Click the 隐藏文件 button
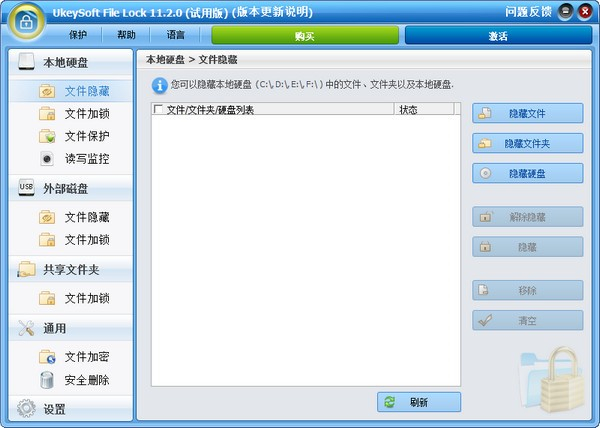Viewport: 600px width, 428px height. (528, 113)
